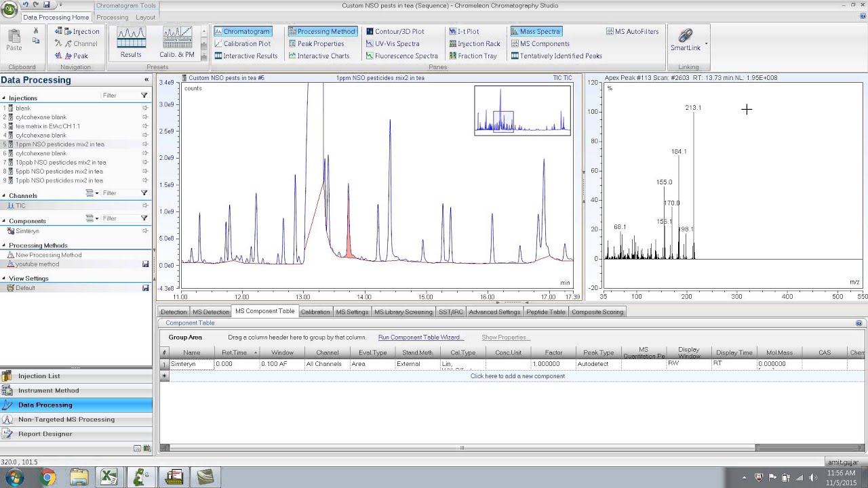This screenshot has height=488, width=868.
Task: Collapse the View Settings section
Action: (4, 278)
